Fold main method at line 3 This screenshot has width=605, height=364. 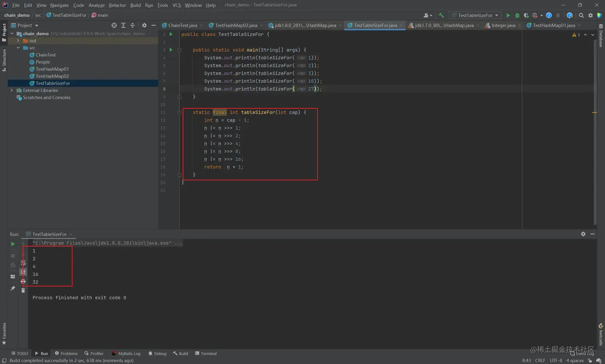[179, 50]
